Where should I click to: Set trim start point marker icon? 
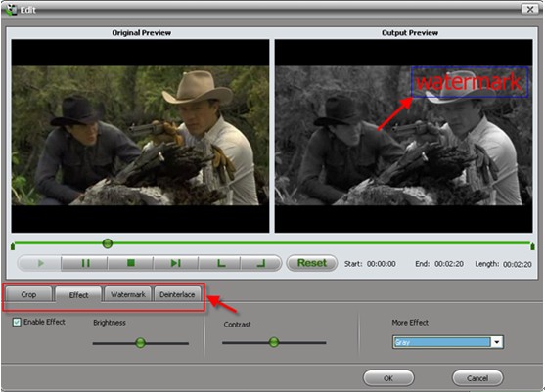[220, 263]
